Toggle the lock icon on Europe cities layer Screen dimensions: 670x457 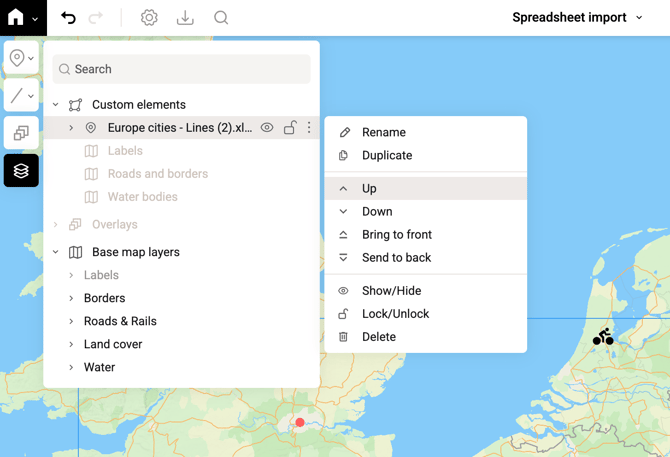289,128
